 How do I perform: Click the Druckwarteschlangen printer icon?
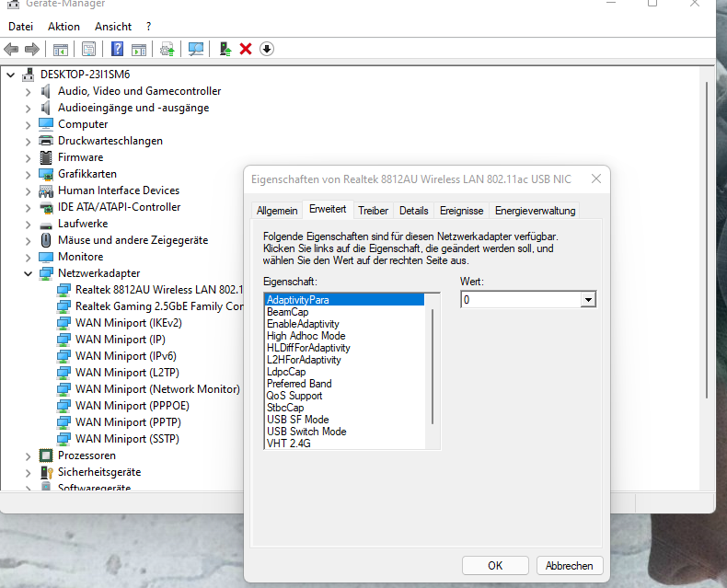46,141
